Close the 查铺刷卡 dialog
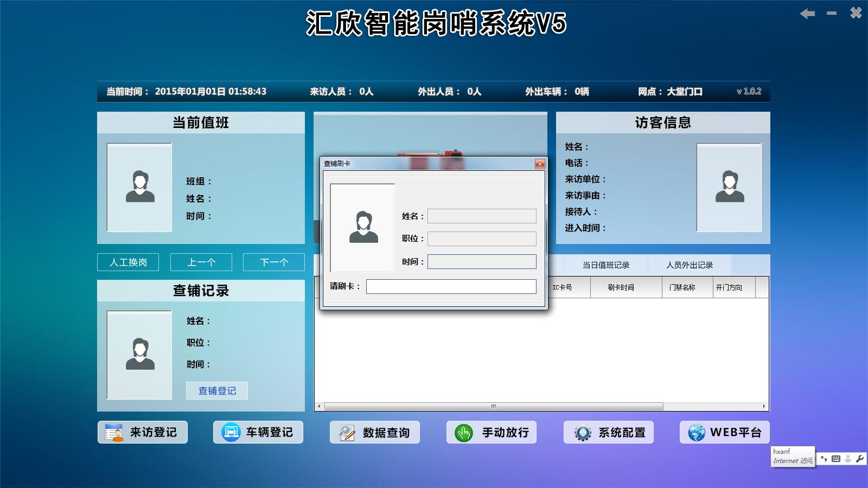This screenshot has width=868, height=488. 539,164
